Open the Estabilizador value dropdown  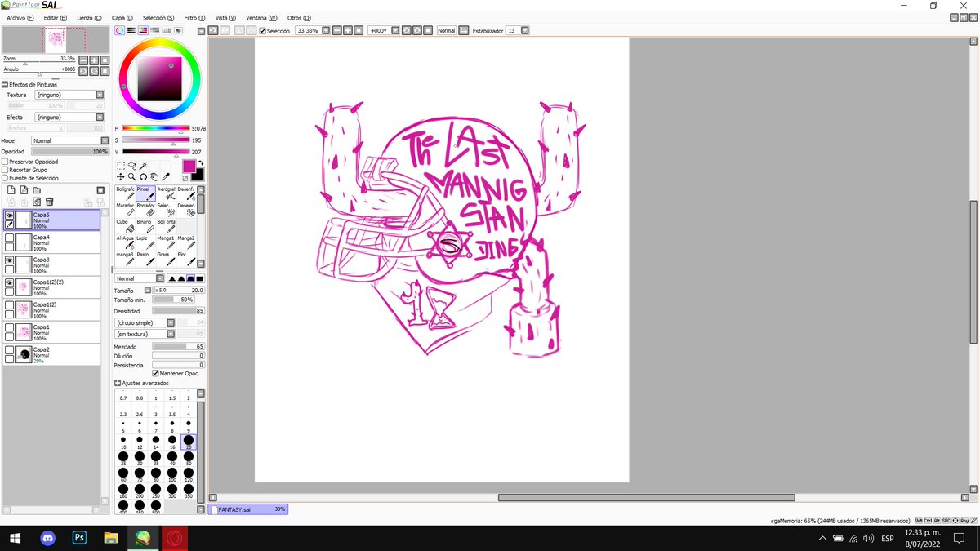point(523,30)
